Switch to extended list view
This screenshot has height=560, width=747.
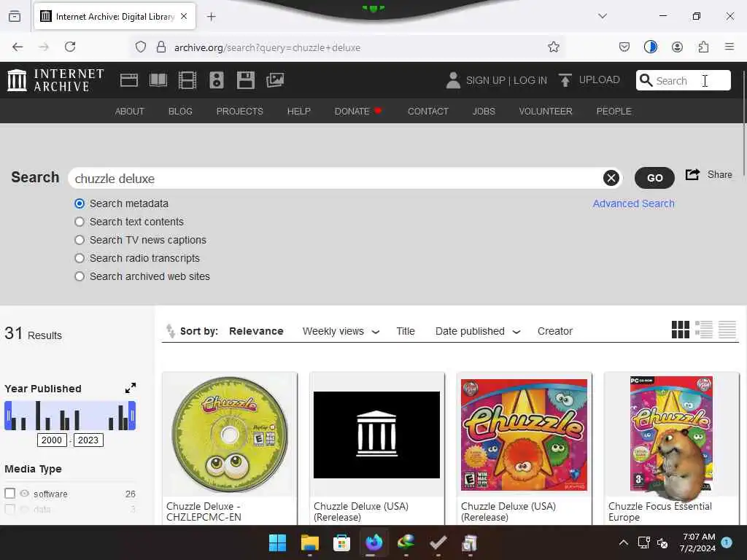click(704, 330)
